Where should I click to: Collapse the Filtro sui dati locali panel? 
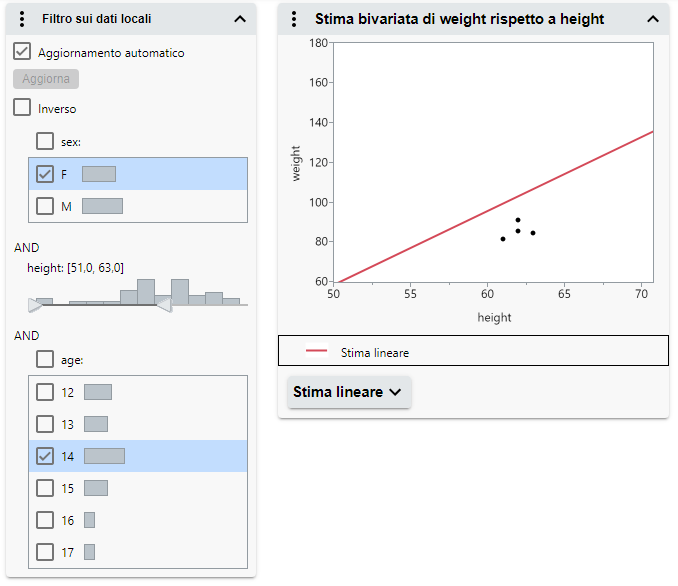(x=239, y=18)
